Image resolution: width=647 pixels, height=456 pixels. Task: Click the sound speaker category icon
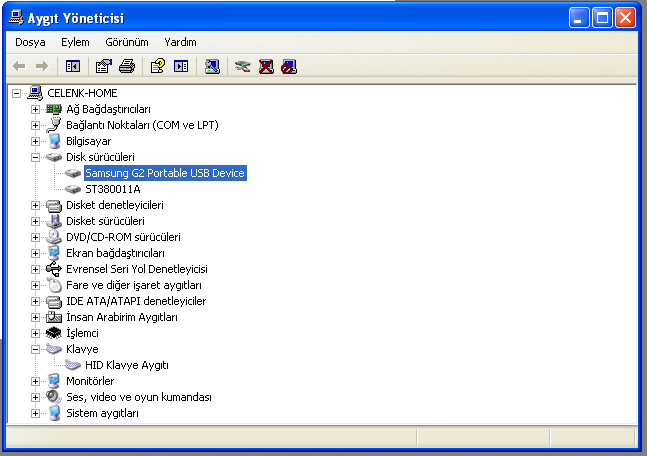click(54, 397)
